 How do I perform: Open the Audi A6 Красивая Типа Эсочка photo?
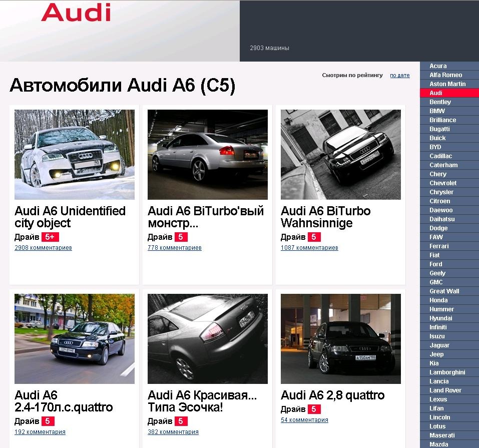click(x=207, y=338)
